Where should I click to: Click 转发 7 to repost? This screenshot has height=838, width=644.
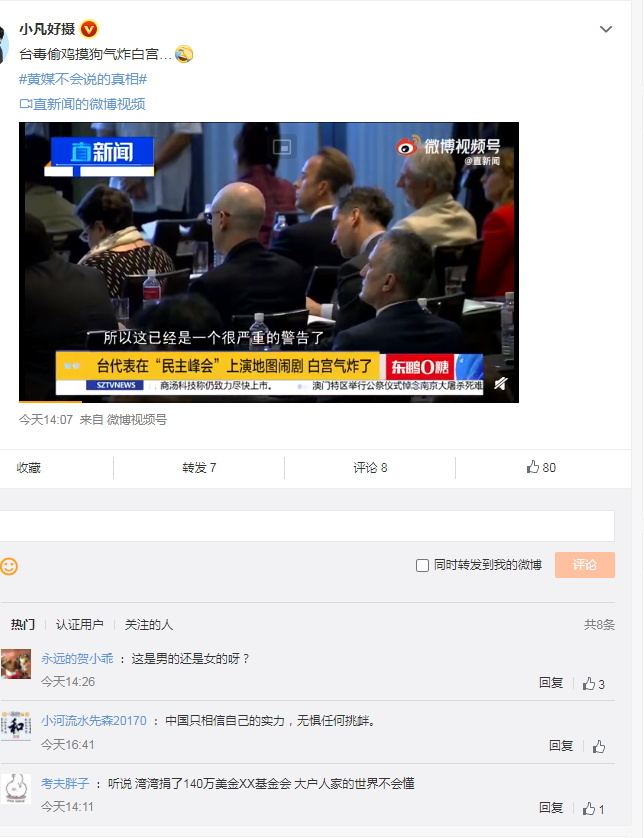(199, 468)
